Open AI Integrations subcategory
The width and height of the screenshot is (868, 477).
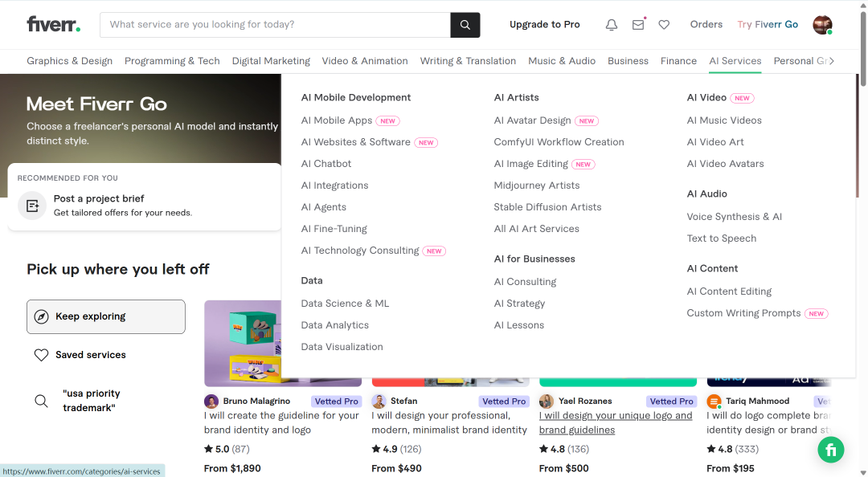click(334, 185)
